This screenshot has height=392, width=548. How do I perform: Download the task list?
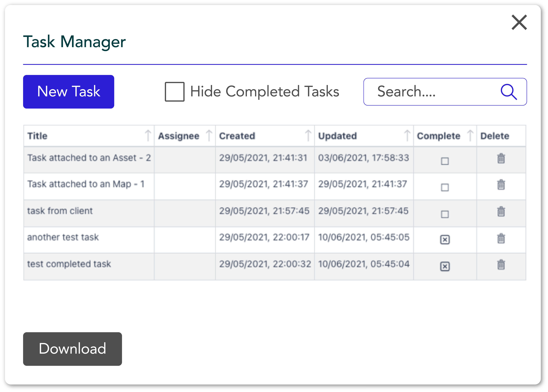tap(72, 349)
